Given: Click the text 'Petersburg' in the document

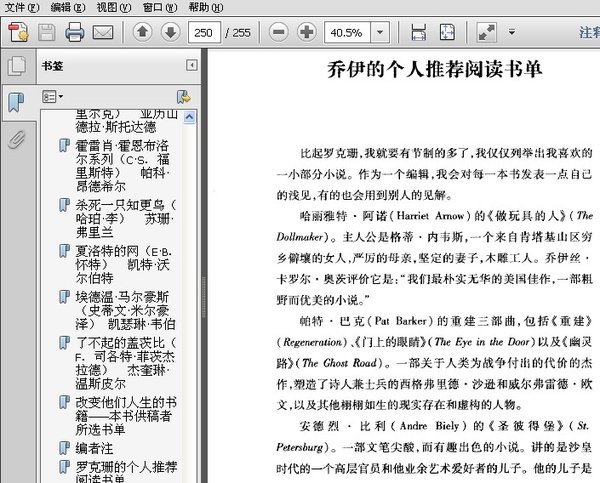Looking at the screenshot, I should (x=300, y=447).
